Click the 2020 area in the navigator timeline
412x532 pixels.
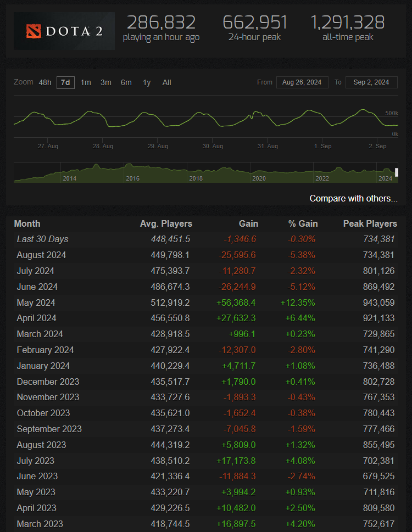coord(259,178)
